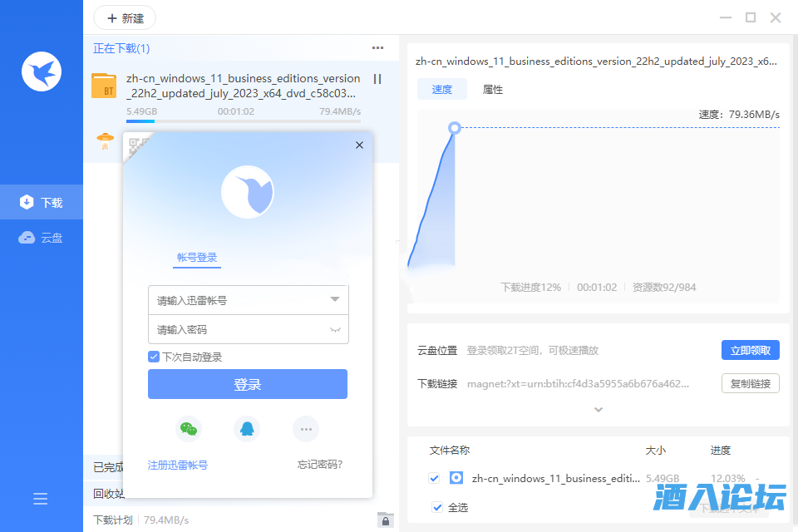Click the 忘记密码? link
798x532 pixels.
(x=320, y=465)
